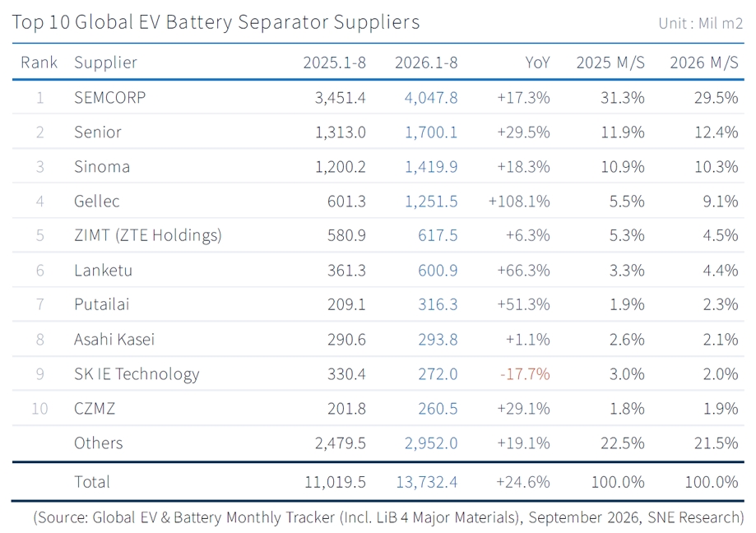756x533 pixels.
Task: Click SK IE Technology's negative -17.7% value
Action: (x=525, y=374)
